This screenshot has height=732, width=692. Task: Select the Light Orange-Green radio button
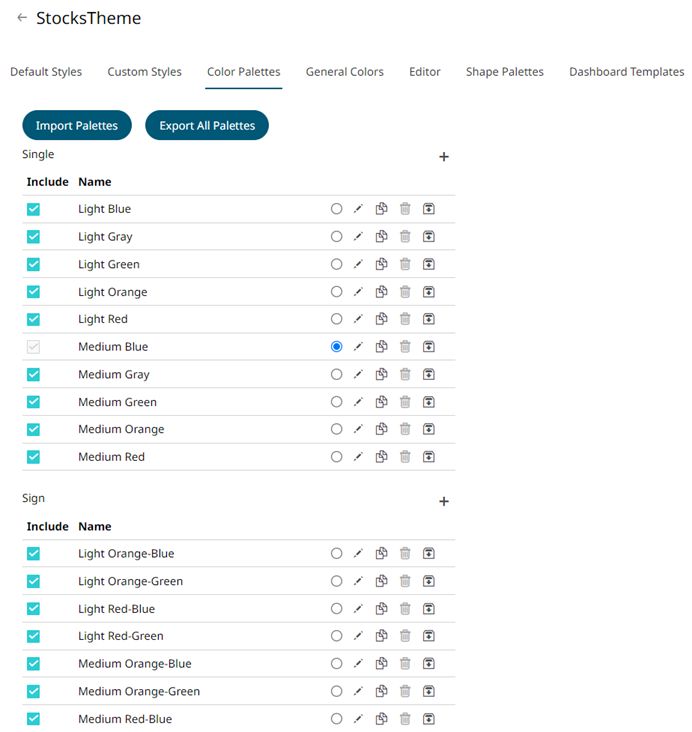tap(336, 581)
